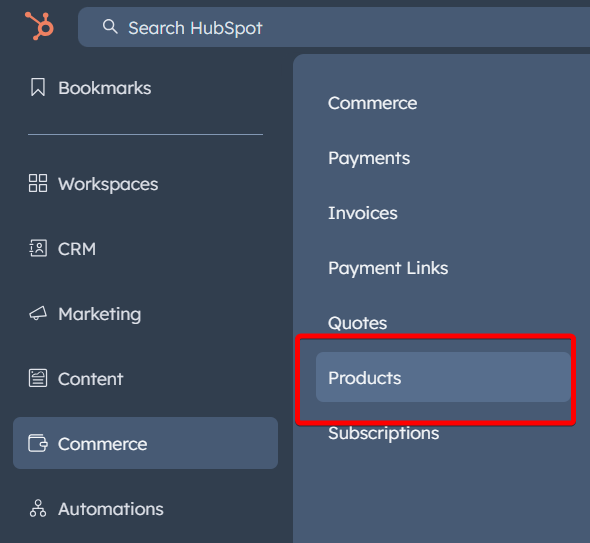The image size is (590, 543).
Task: Click the Content page icon
Action: pyautogui.click(x=38, y=378)
